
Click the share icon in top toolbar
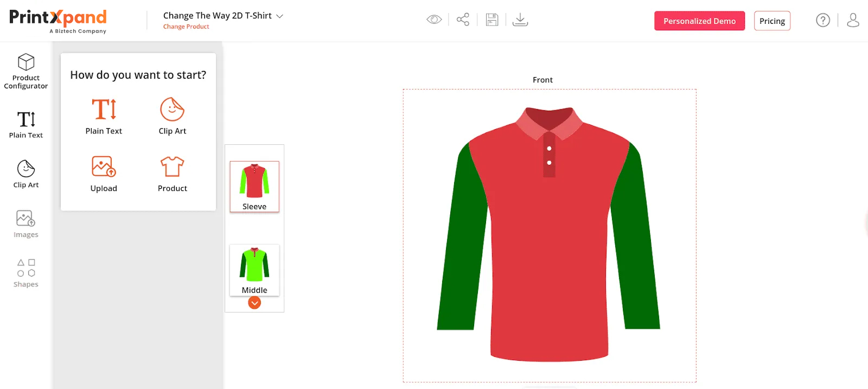(x=463, y=20)
